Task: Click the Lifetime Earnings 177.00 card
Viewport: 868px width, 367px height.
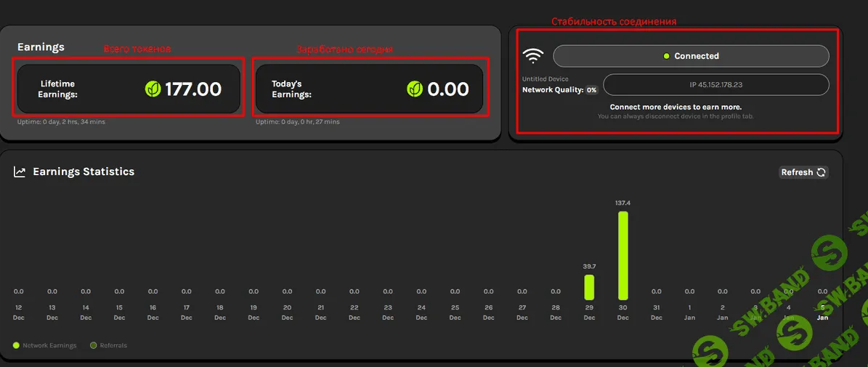Action: click(x=129, y=89)
